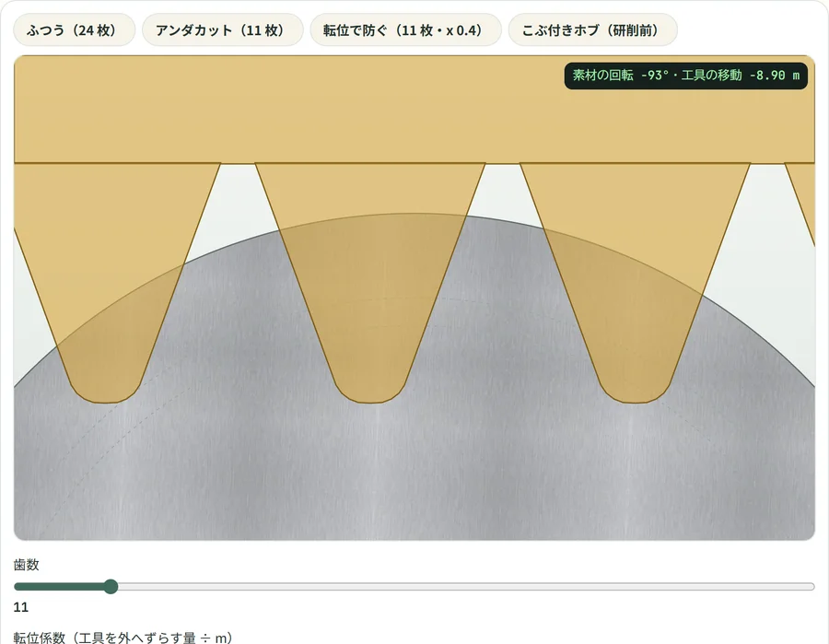The height and width of the screenshot is (644, 829).
Task: Choose the アンダカット（11 枚）preset
Action: pos(223,30)
